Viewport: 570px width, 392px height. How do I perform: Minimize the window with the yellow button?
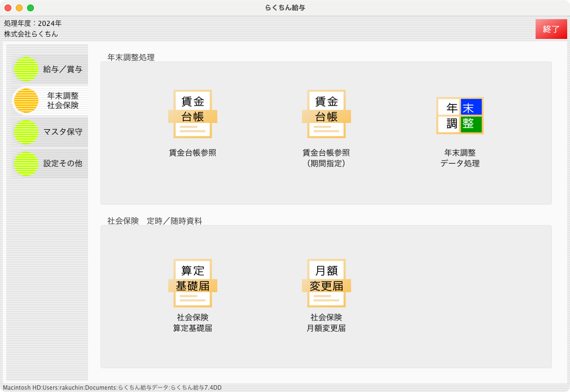19,8
